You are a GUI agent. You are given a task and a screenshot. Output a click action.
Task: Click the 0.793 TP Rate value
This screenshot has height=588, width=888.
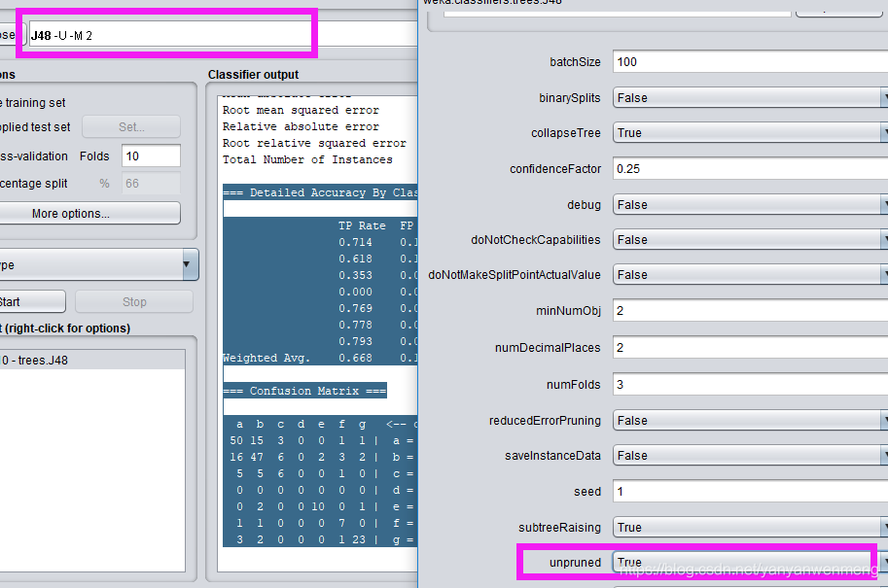pos(356,342)
